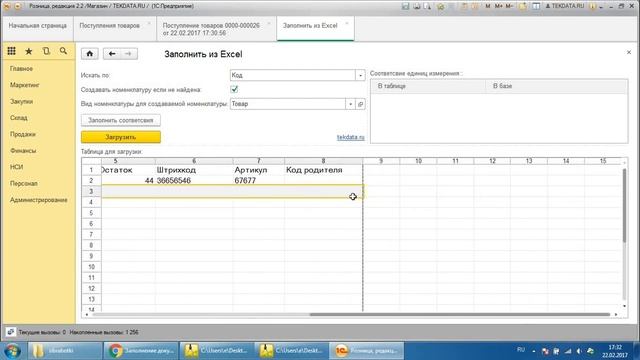This screenshot has height=360, width=640.
Task: Open the Маркетинг section
Action: (x=25, y=85)
